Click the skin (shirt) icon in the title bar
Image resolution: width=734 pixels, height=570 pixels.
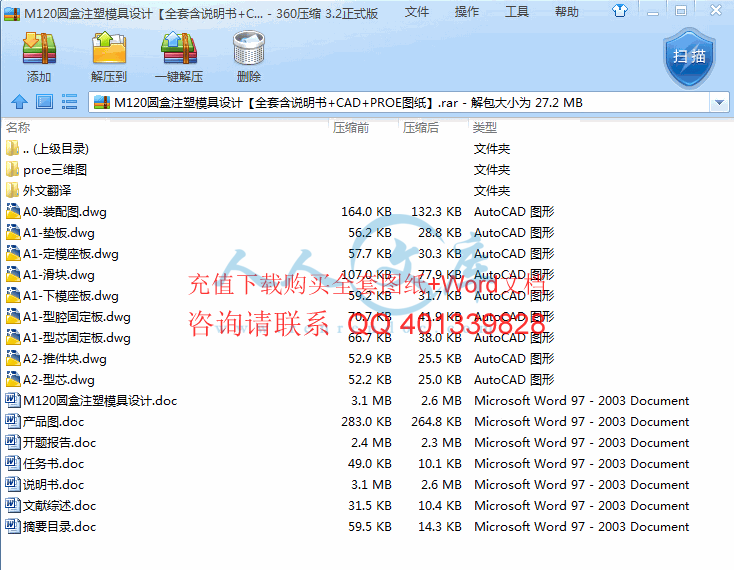pyautogui.click(x=620, y=11)
